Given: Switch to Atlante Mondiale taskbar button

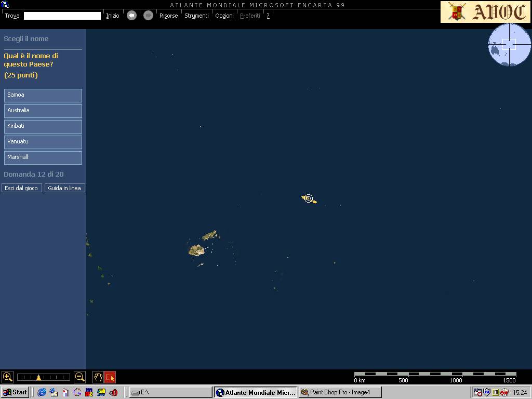Looking at the screenshot, I should pyautogui.click(x=256, y=392).
